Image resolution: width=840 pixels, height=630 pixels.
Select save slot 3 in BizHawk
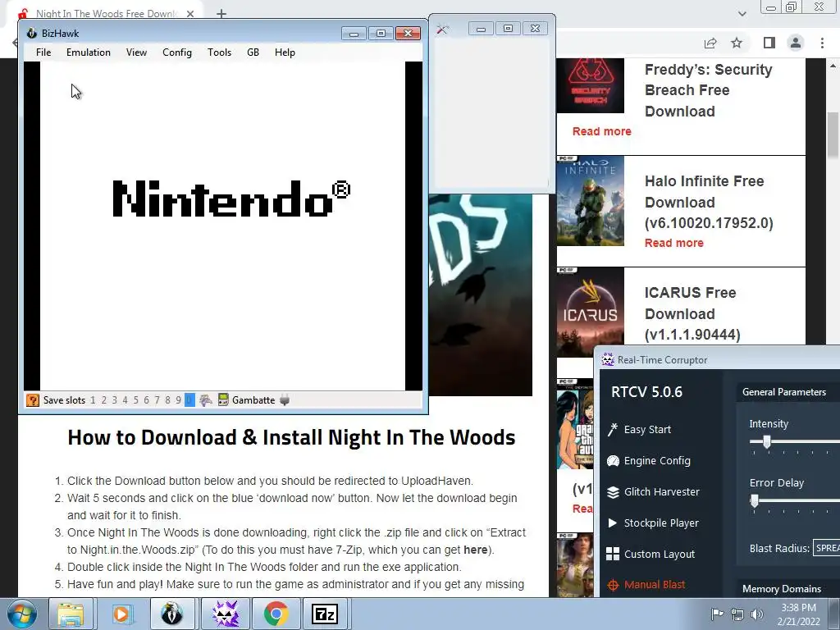coord(114,400)
